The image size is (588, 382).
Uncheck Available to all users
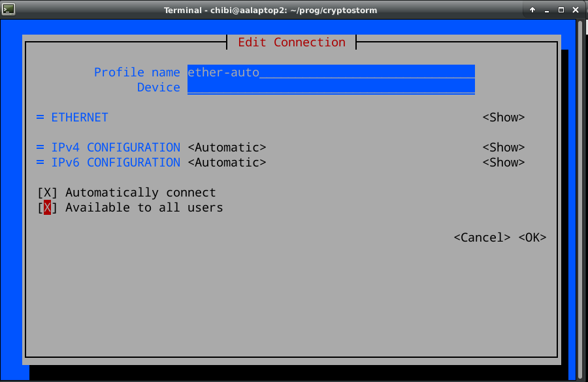(47, 208)
